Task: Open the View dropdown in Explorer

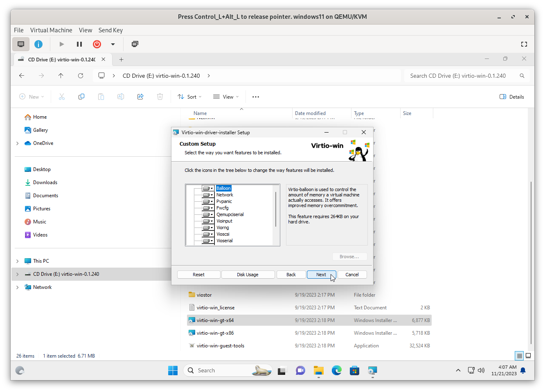Action: coord(226,97)
